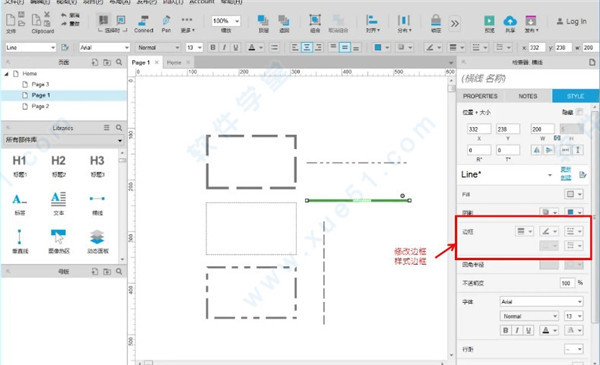
Task: Switch to the PROPERTIES tab
Action: pos(480,96)
